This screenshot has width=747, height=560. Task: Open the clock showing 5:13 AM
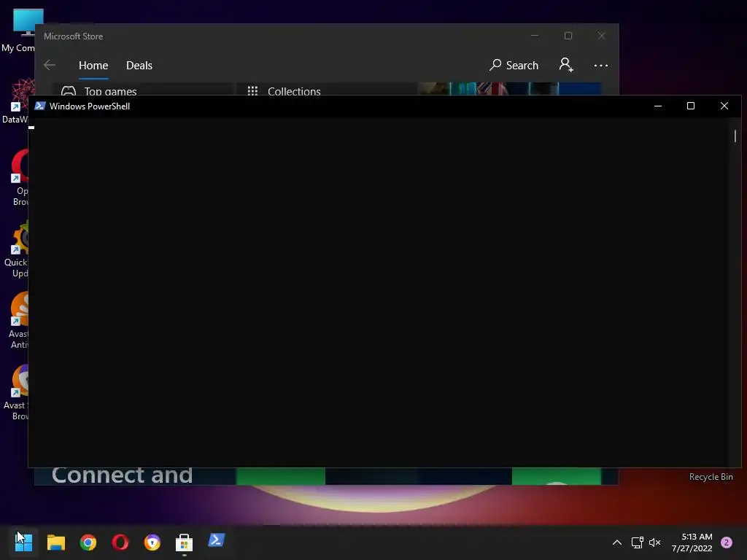(x=692, y=542)
